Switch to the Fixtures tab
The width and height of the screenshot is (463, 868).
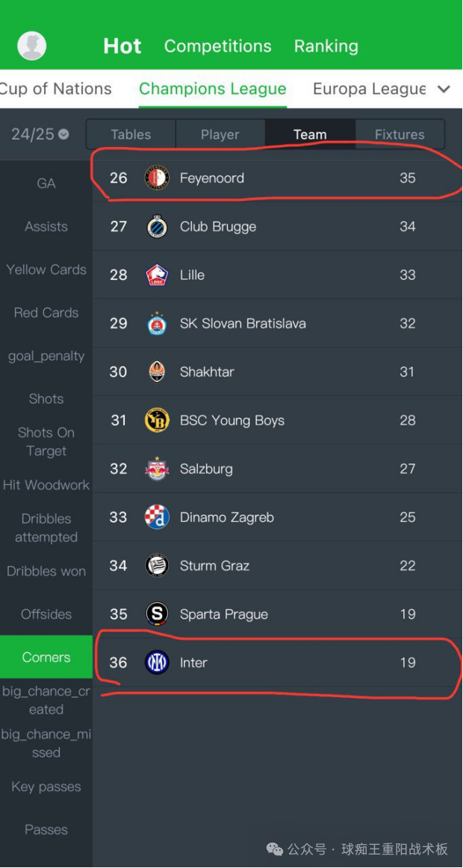tap(400, 134)
